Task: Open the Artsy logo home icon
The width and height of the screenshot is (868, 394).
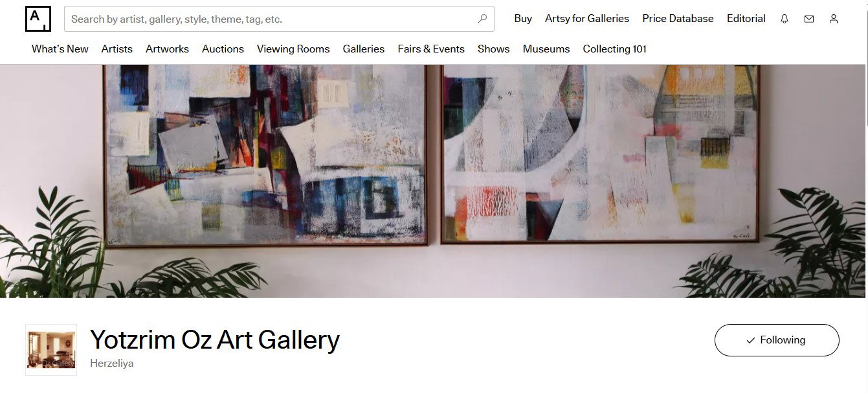Action: click(x=38, y=19)
